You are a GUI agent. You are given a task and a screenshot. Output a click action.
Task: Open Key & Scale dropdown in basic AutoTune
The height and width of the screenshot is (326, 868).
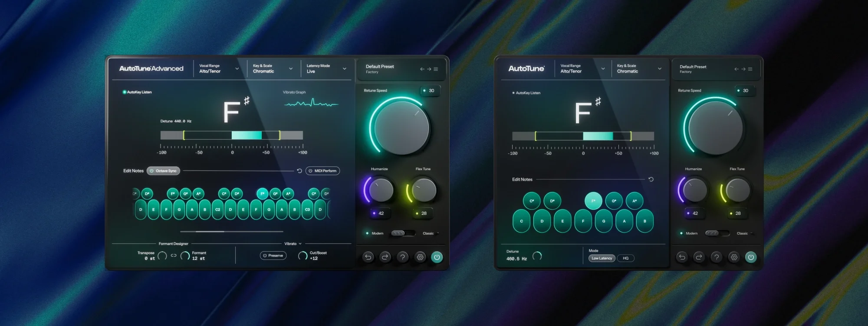point(639,69)
